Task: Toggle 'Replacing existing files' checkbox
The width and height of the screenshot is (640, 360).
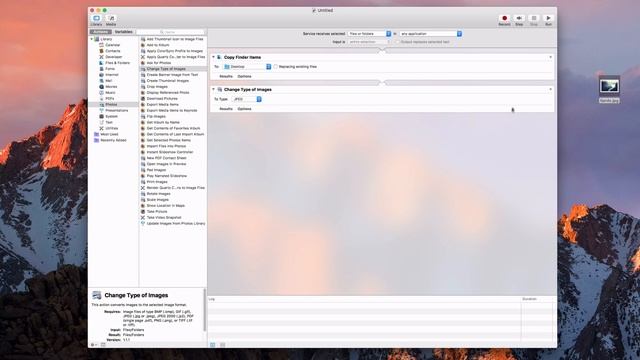Action: [276, 67]
